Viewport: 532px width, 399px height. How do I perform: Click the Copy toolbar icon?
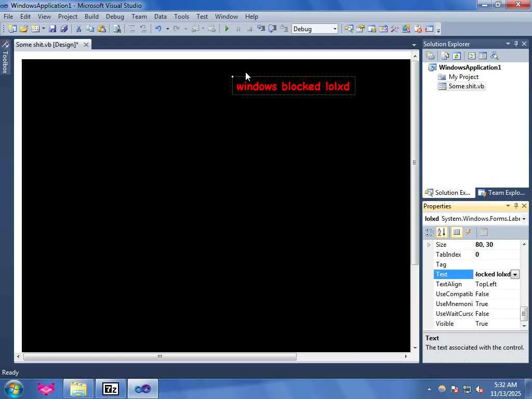pos(90,29)
